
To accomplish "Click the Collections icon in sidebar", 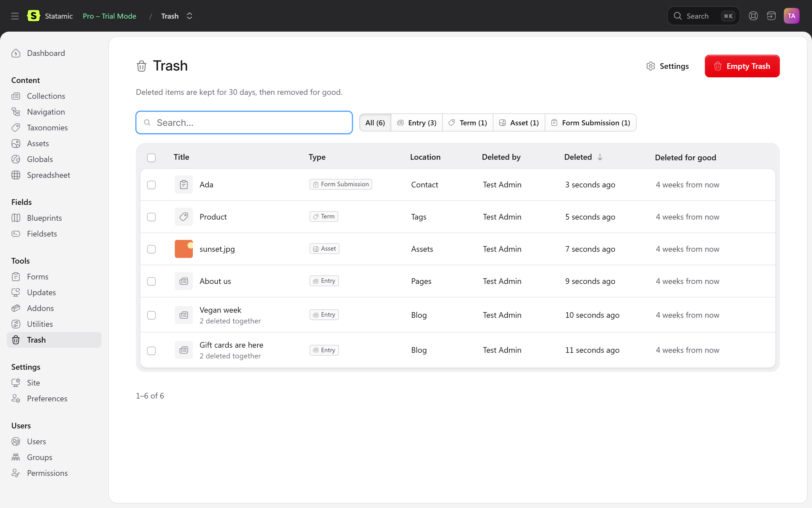I will pyautogui.click(x=16, y=96).
